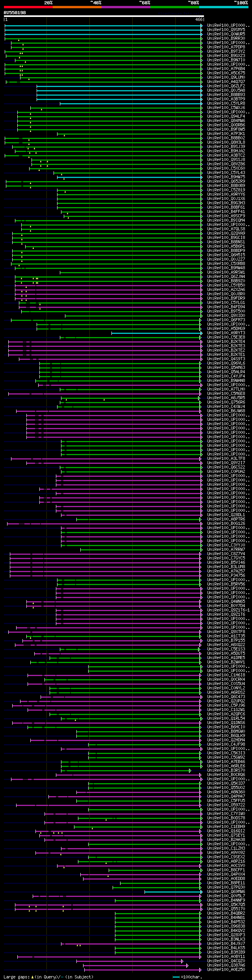Select hit UniRef100_A9RSW1

click(226, 272)
